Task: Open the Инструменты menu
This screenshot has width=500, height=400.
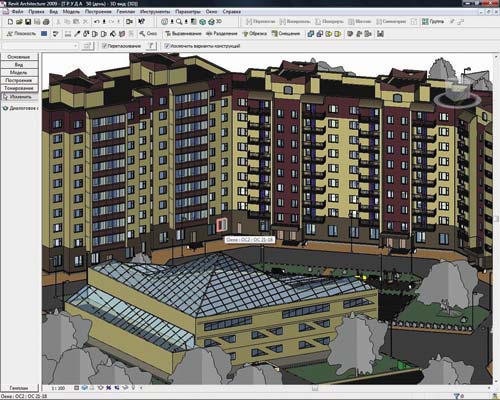Action: coord(155,12)
